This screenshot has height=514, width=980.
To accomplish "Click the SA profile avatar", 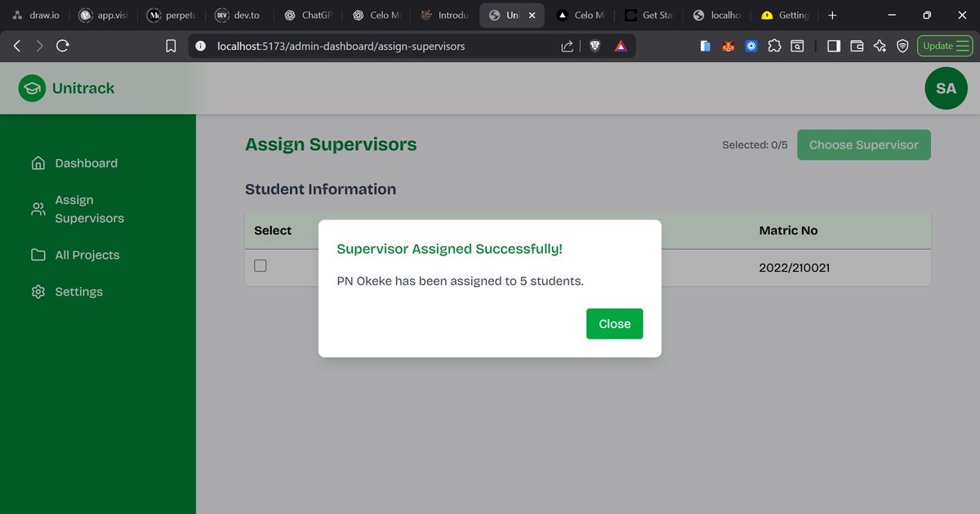I will click(x=946, y=87).
